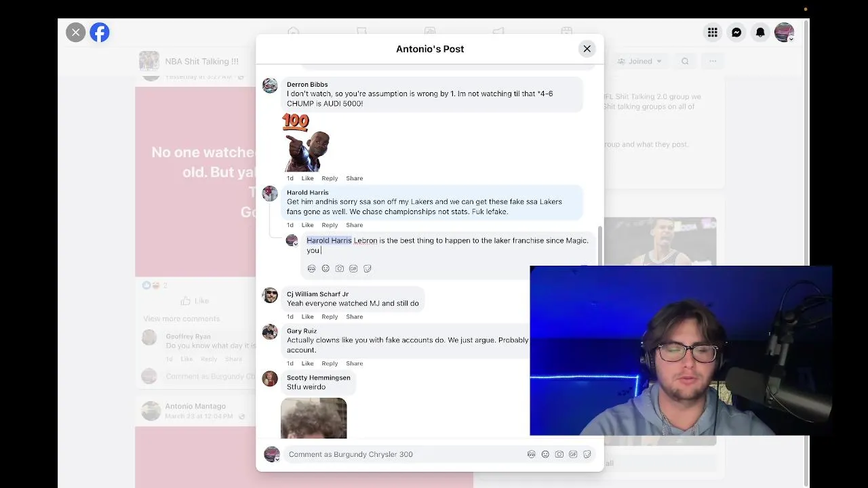This screenshot has height=488, width=868.
Task: Open Geoffrey Ryan's name in the background post
Action: tap(188, 336)
